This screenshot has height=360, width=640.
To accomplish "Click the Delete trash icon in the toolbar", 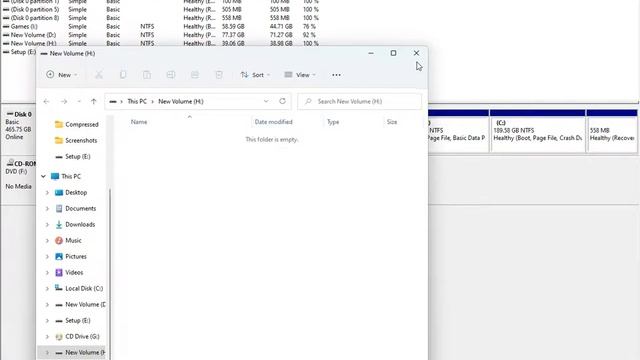I will [x=219, y=75].
